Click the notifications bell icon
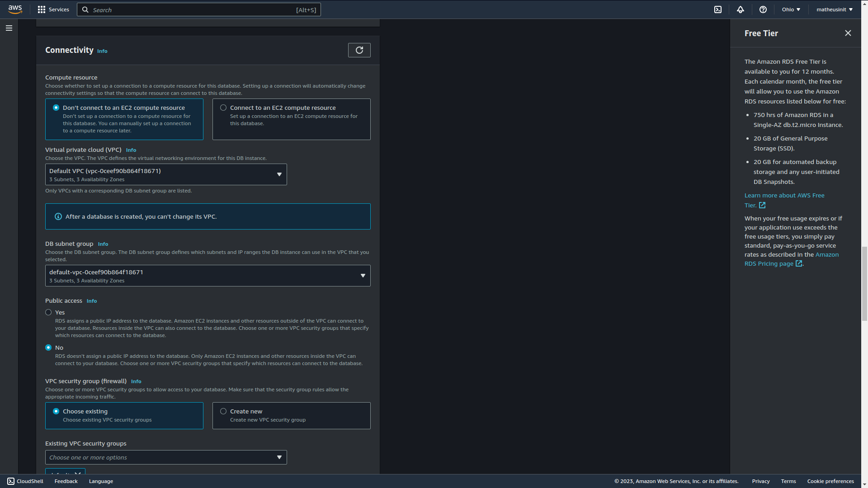Screen dimensions: 868x488 click(741, 9)
